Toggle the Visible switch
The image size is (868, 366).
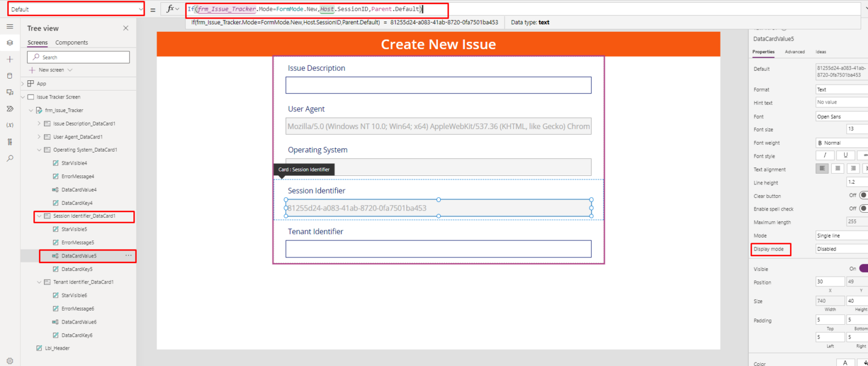coord(863,269)
